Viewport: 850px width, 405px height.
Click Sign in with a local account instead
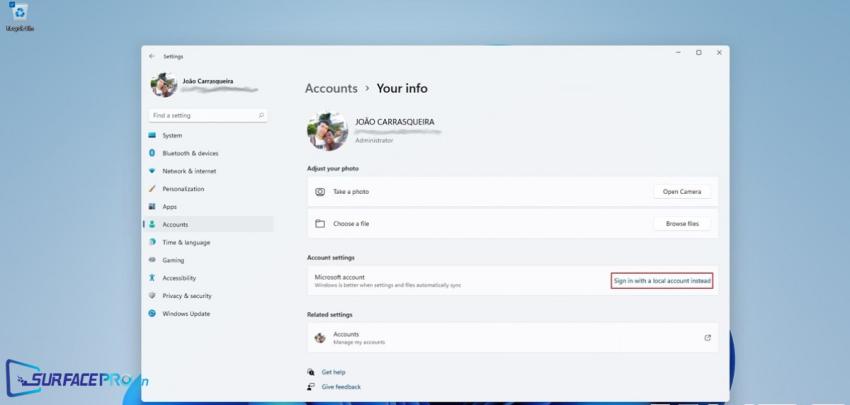tap(661, 281)
